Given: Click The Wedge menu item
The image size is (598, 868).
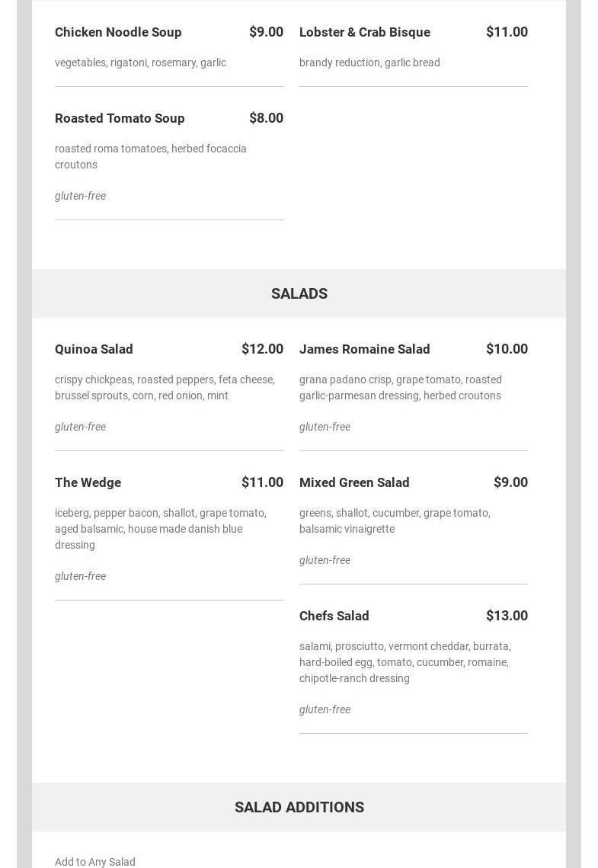Looking at the screenshot, I should coord(88,482).
